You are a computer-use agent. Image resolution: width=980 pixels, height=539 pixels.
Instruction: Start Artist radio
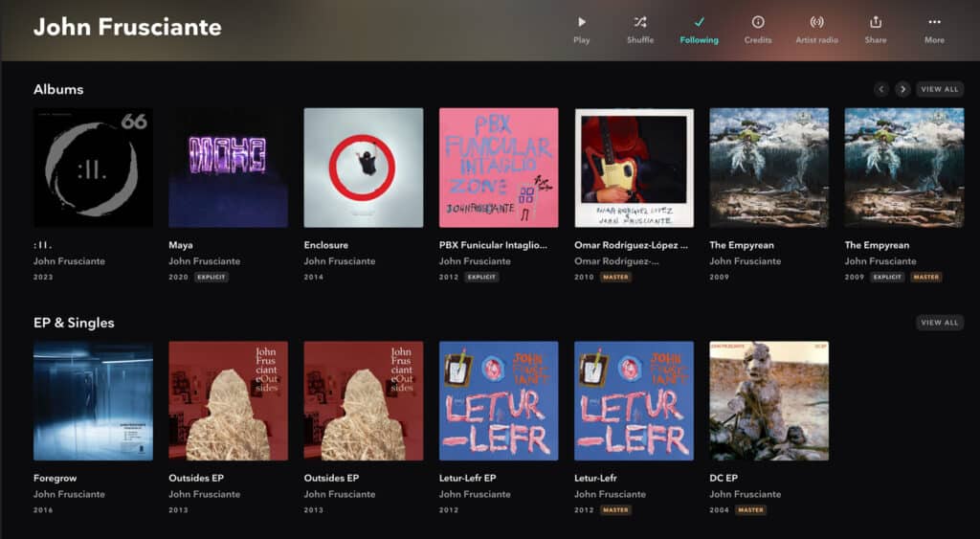(x=816, y=22)
